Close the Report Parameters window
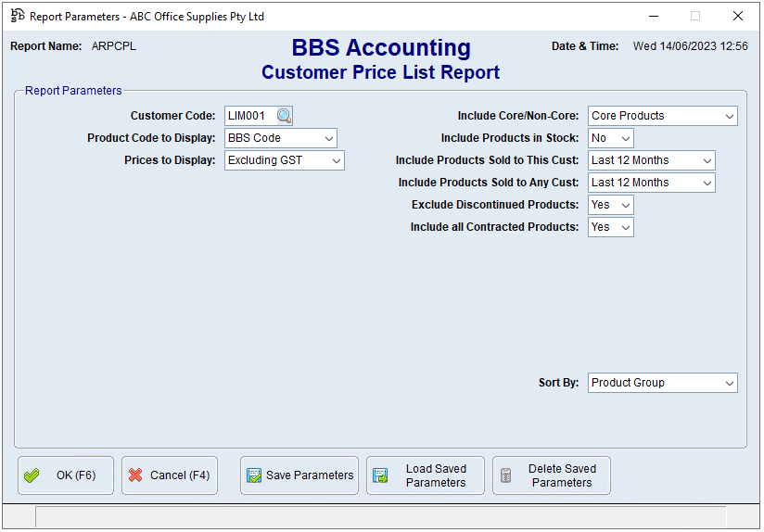The height and width of the screenshot is (532, 764). tap(738, 16)
